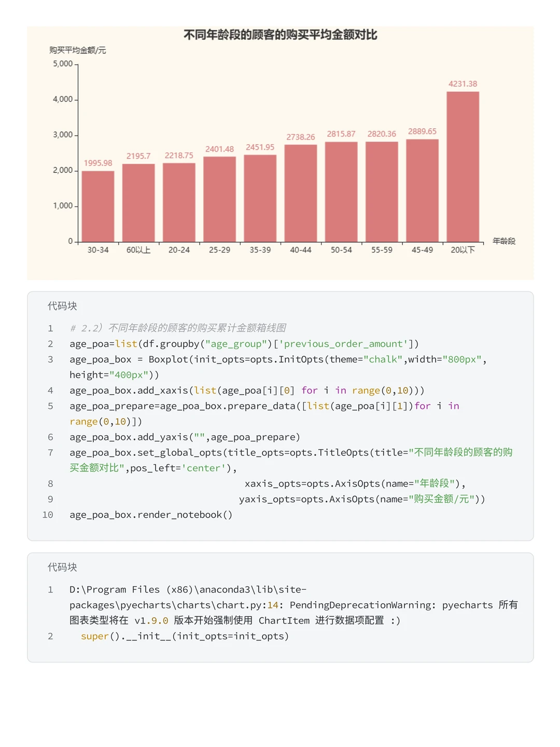Click the tallest bar labeled 20以下
This screenshot has height=747, width=560.
pos(463,167)
